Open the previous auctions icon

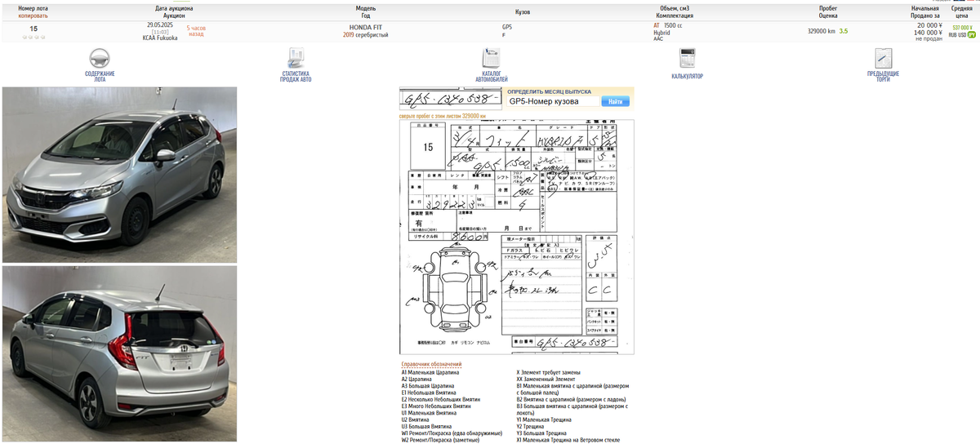(x=883, y=59)
